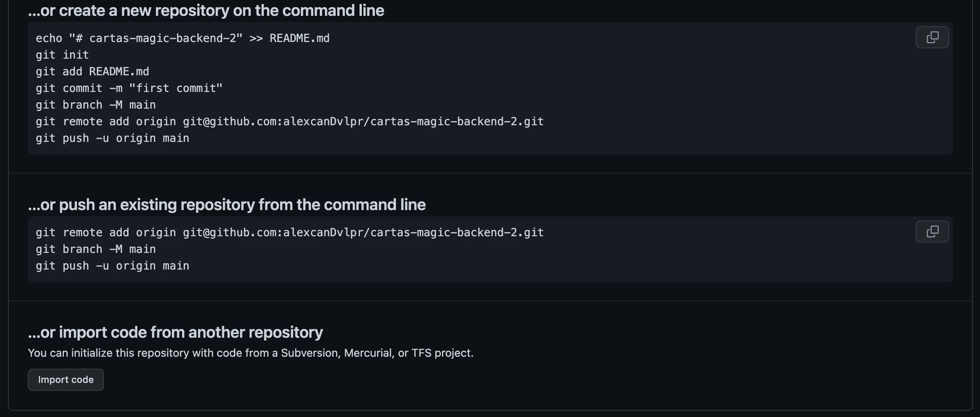
Task: Click the echo README.md command line
Action: coord(183,38)
